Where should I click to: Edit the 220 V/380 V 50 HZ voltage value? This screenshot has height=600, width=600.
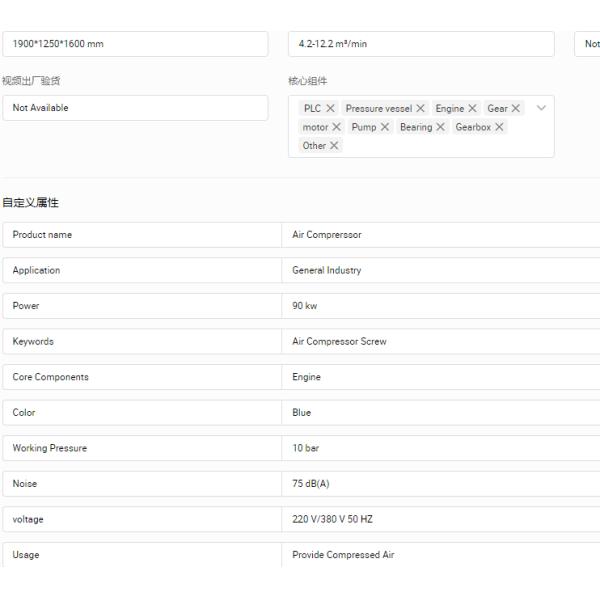tap(440, 519)
